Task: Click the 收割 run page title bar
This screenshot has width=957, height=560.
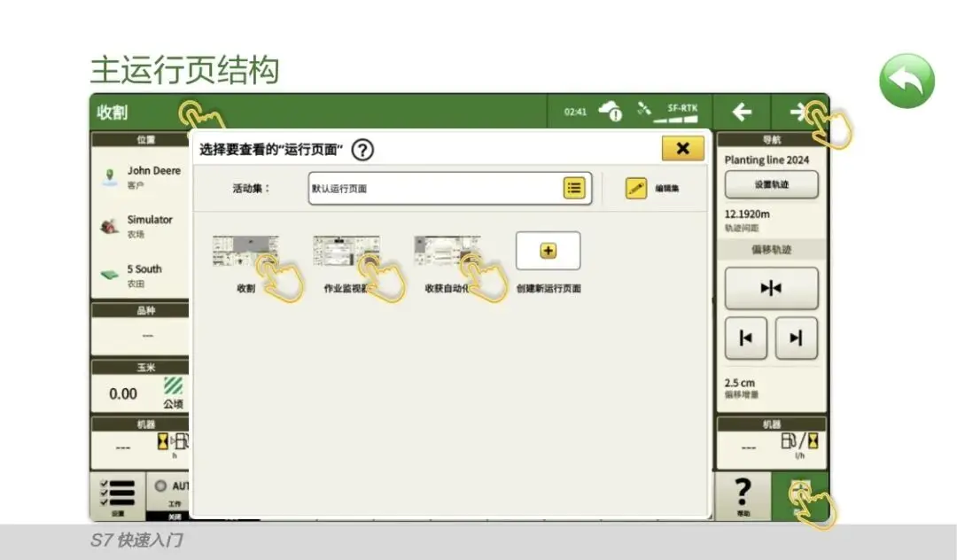Action: [142, 113]
